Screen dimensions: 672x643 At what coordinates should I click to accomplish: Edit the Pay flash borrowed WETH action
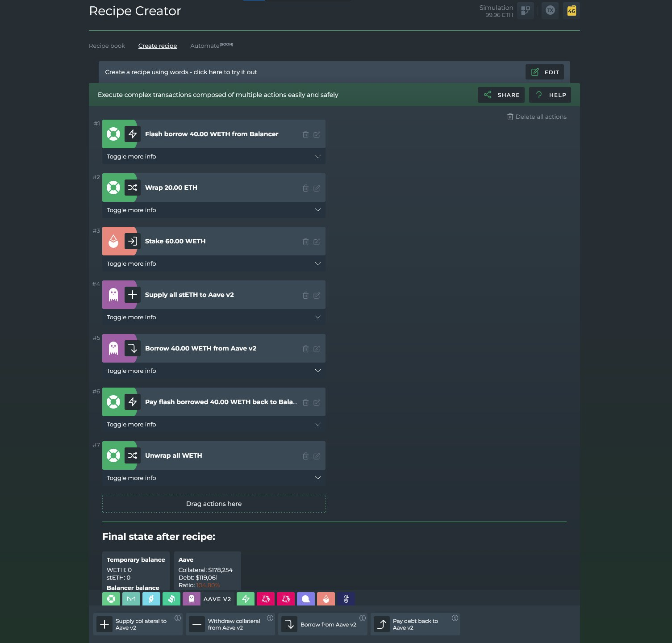pos(317,402)
